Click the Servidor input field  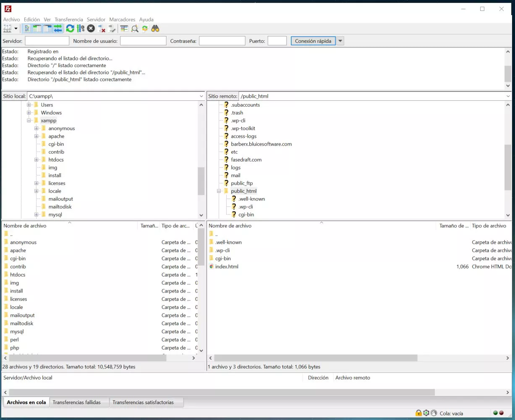coord(47,41)
